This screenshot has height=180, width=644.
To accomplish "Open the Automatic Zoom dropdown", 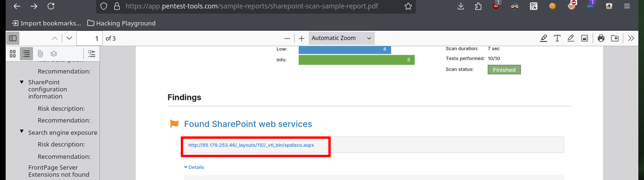I will pos(342,38).
